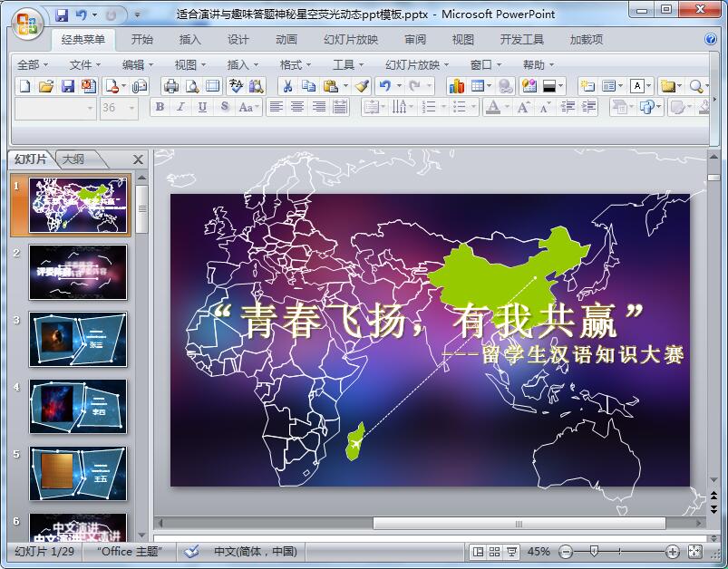Open the 文件 classic menu
The height and width of the screenshot is (569, 728).
(85, 64)
